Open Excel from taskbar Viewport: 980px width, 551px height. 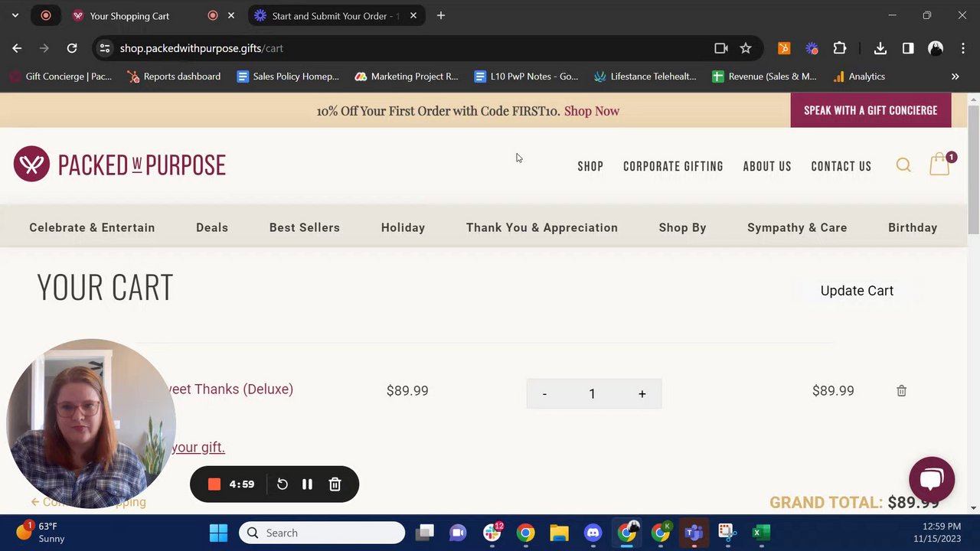coord(761,533)
